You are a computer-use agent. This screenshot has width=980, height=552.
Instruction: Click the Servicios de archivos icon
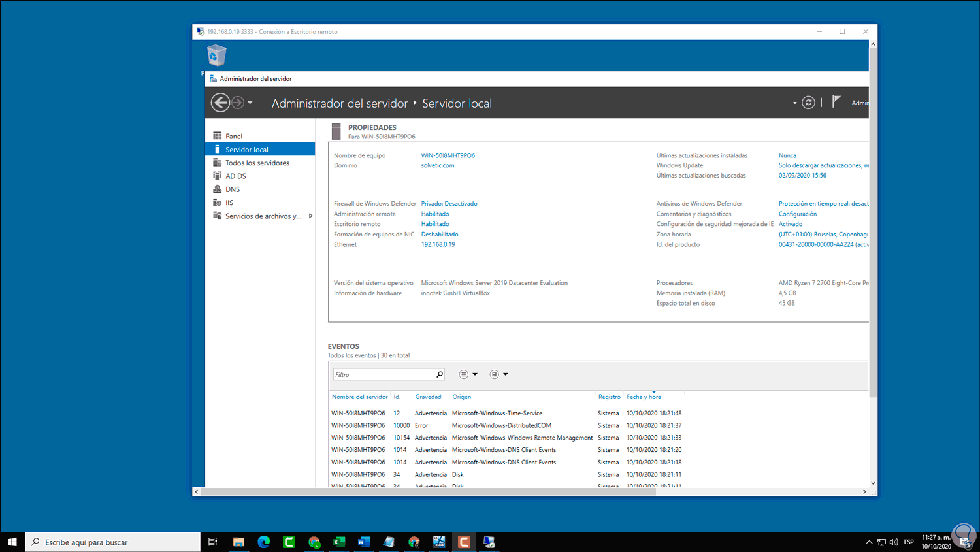pos(218,216)
